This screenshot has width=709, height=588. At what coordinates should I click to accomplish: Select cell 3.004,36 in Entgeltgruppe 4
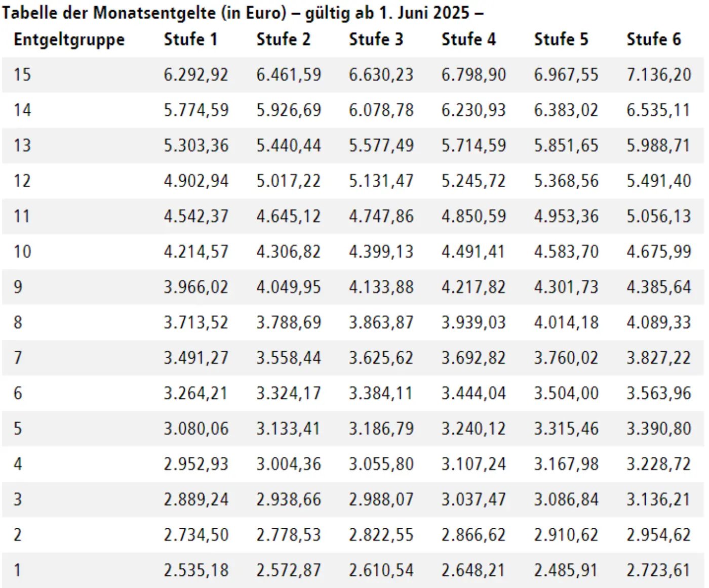coord(289,465)
